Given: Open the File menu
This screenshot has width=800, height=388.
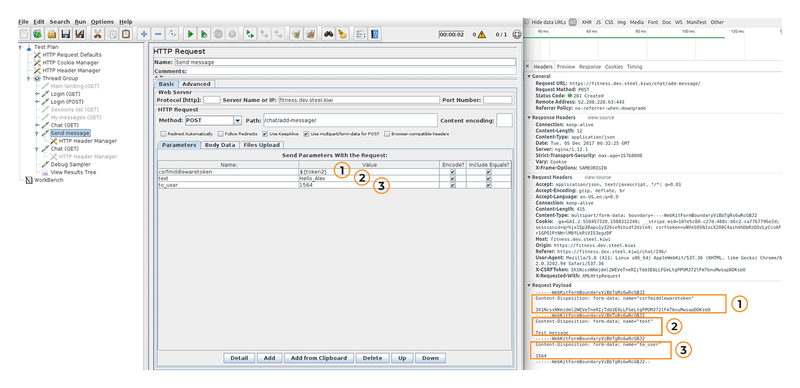Looking at the screenshot, I should pyautogui.click(x=23, y=22).
